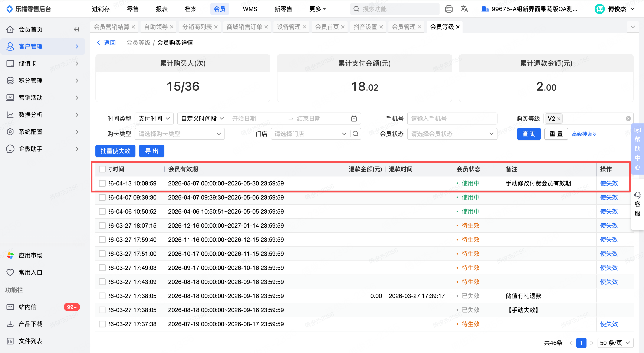This screenshot has height=353, width=644.
Task: Open the 报表 top menu
Action: point(161,9)
